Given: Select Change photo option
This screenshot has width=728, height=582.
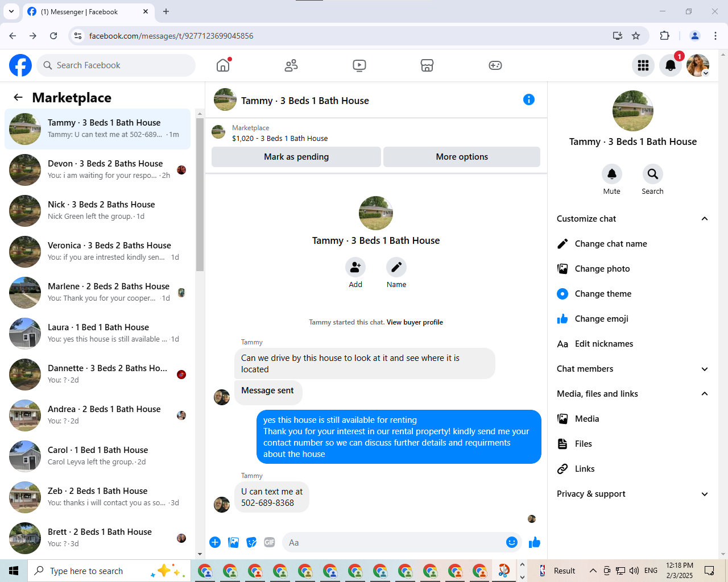Looking at the screenshot, I should tap(632, 269).
